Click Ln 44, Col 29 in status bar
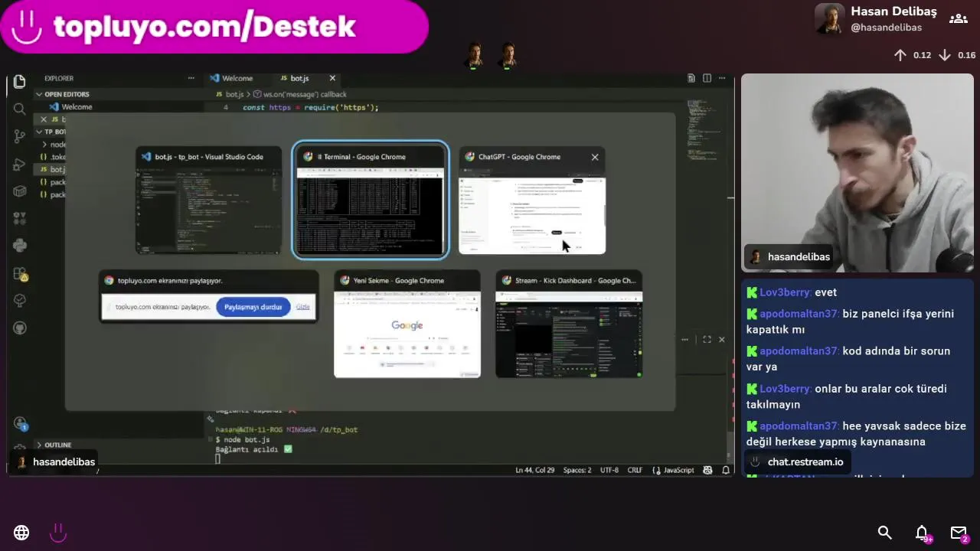This screenshot has height=551, width=980. click(535, 470)
